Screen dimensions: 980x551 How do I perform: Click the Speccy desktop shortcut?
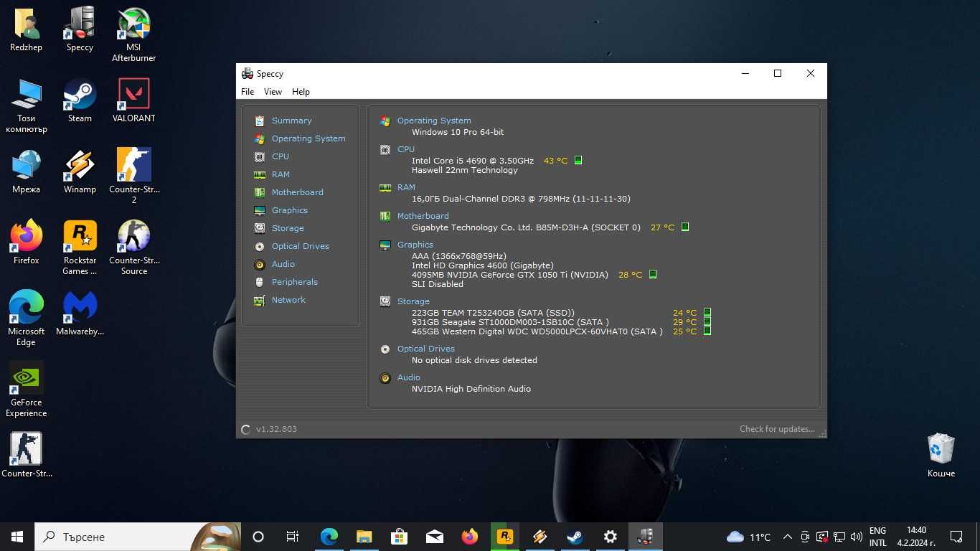[x=80, y=30]
